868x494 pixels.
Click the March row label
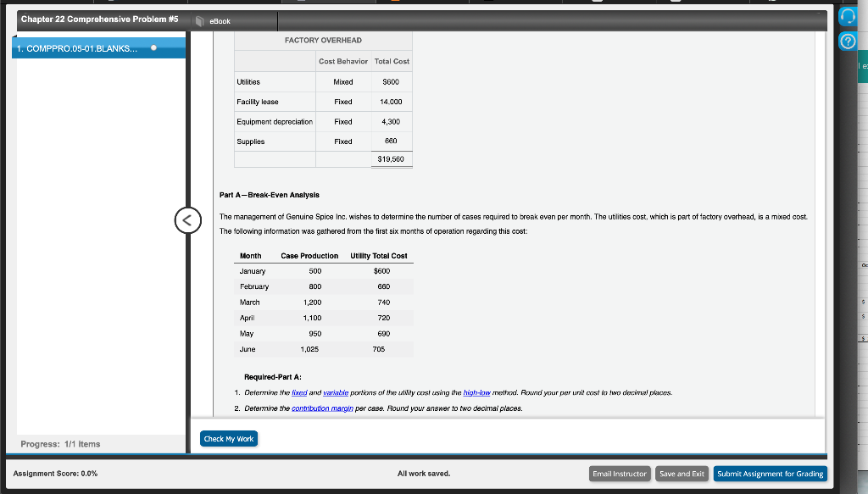click(250, 302)
